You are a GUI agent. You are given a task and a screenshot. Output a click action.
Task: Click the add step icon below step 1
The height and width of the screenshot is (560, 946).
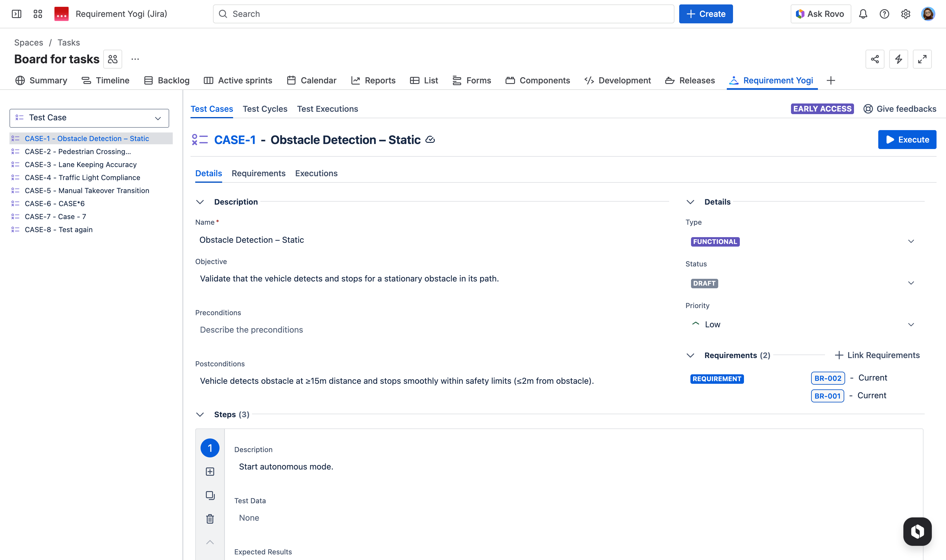(x=210, y=472)
